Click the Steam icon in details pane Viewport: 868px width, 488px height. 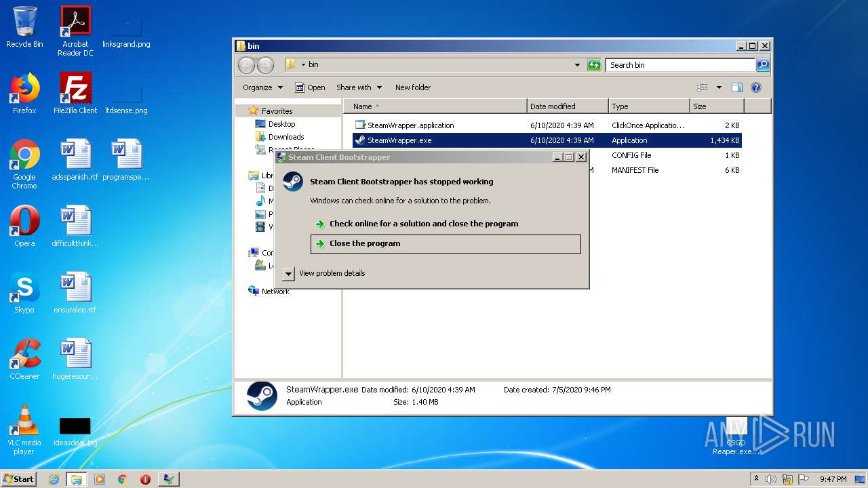click(261, 396)
